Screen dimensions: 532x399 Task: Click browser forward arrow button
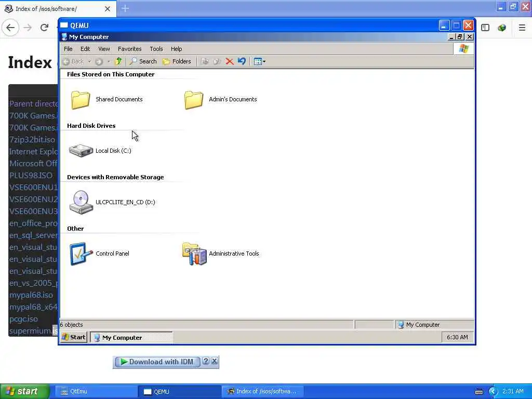pyautogui.click(x=28, y=28)
